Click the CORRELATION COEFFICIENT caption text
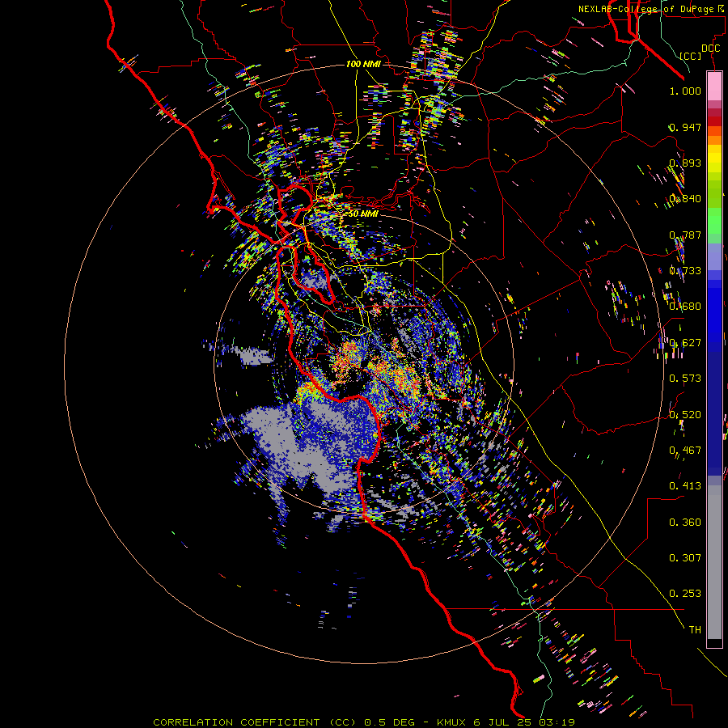Viewport: 728px width, 728px height. point(236,722)
